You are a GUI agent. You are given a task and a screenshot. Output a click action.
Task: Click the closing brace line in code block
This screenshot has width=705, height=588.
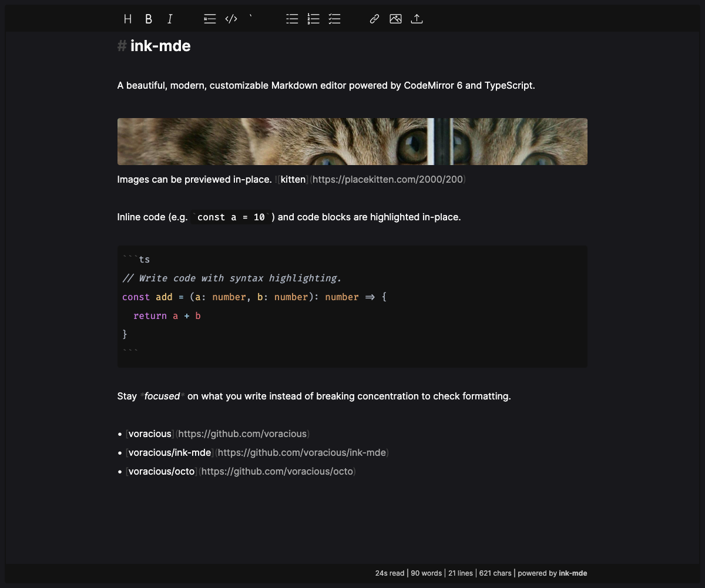click(125, 334)
